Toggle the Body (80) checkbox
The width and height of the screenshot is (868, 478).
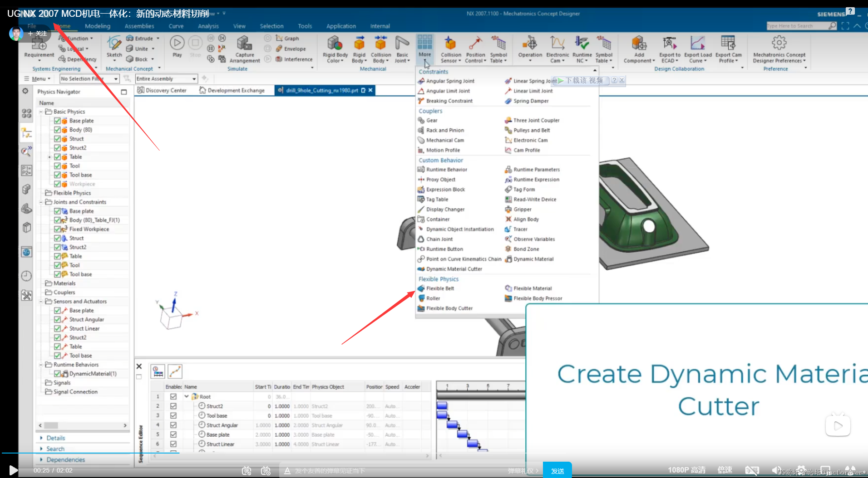click(57, 130)
